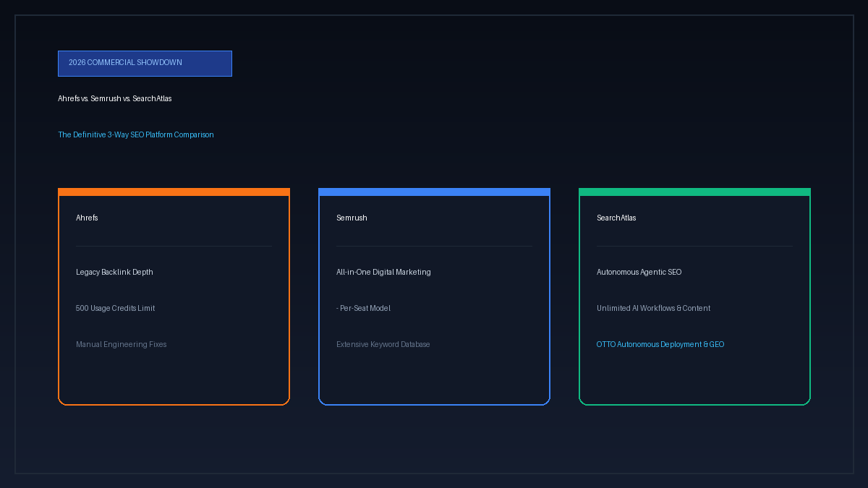Select the Legacy Backlink Depth text
This screenshot has width=868, height=488.
[114, 272]
